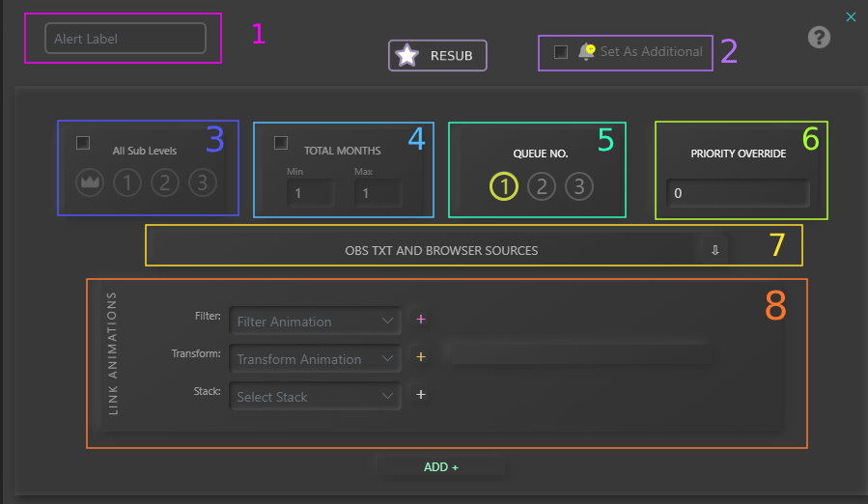
Task: Expand the Select Stack dropdown
Action: pos(315,396)
